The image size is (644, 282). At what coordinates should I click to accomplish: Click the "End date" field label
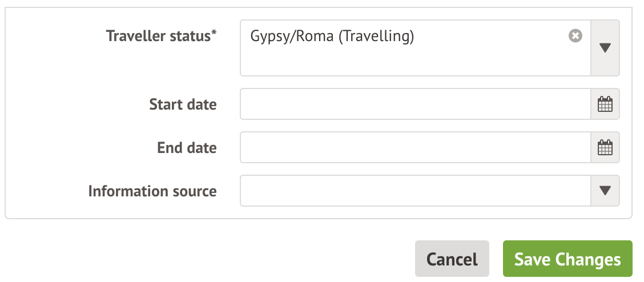[x=187, y=148]
